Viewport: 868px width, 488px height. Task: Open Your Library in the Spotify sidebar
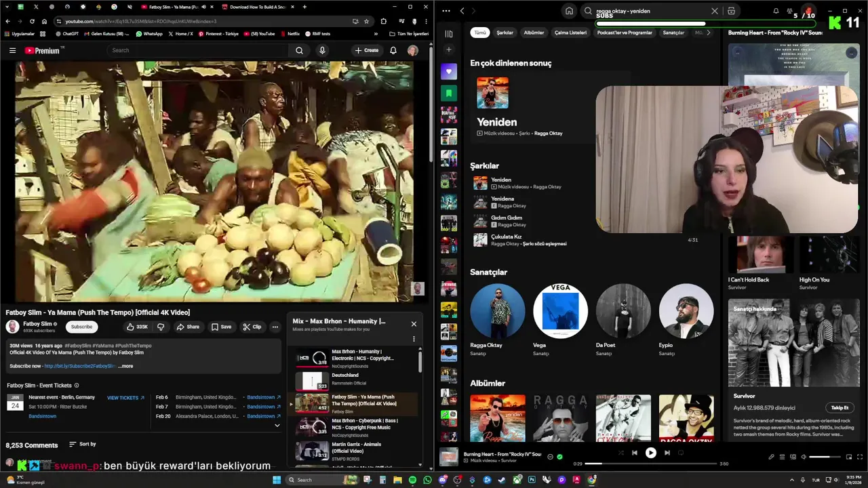(x=448, y=33)
